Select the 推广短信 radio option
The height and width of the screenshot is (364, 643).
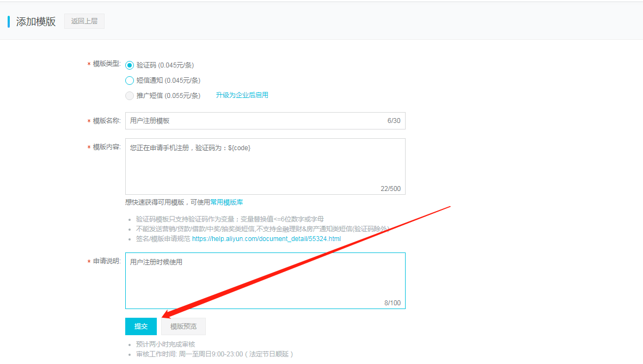click(x=130, y=96)
